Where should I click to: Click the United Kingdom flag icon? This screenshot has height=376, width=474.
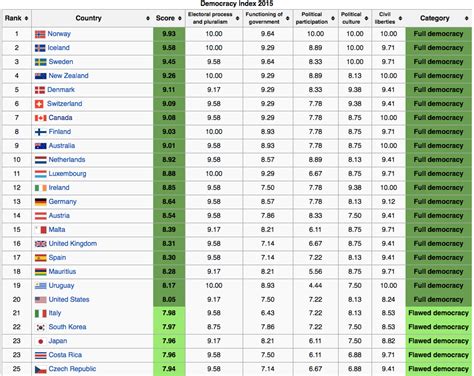(41, 244)
